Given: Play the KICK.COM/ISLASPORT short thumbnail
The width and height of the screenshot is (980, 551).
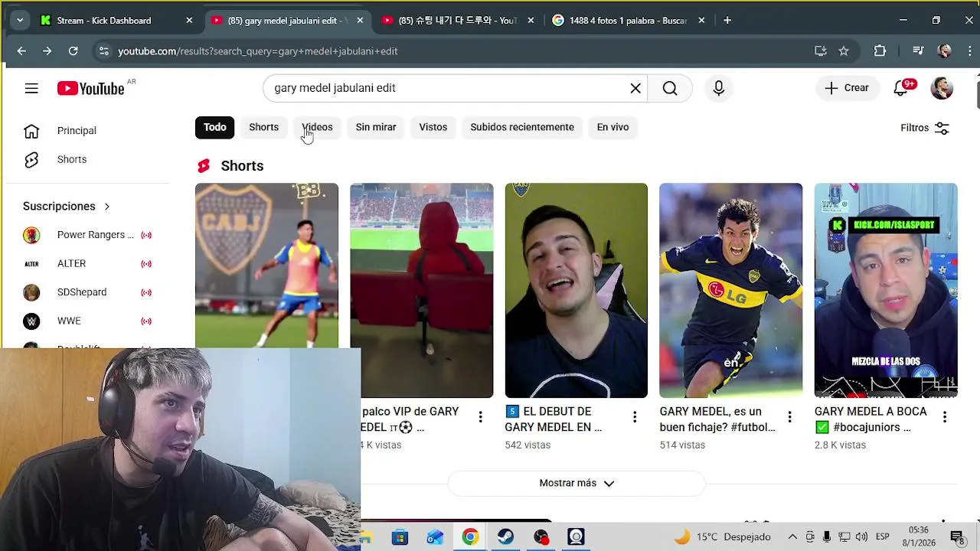Looking at the screenshot, I should 886,291.
